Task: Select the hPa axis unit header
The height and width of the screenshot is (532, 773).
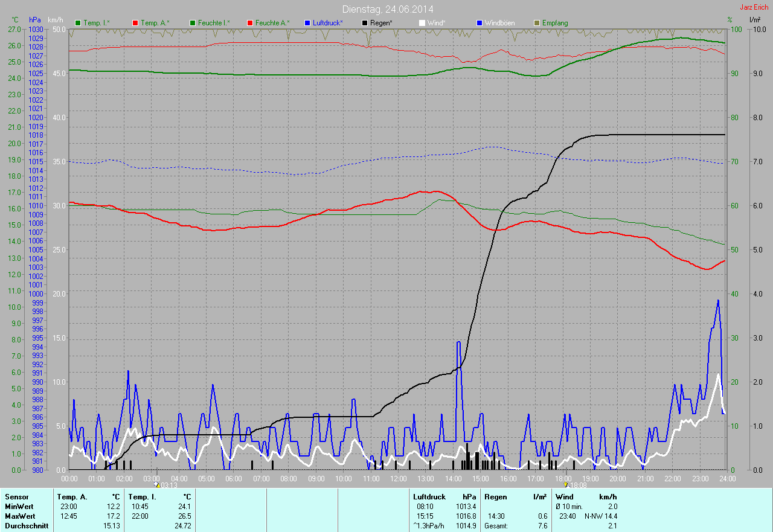Action: point(35,20)
